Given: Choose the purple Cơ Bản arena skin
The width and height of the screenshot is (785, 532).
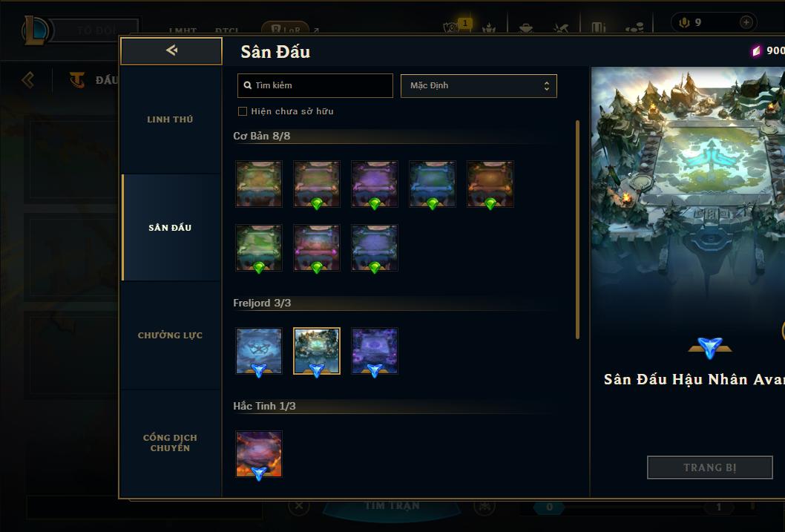Looking at the screenshot, I should tap(375, 184).
